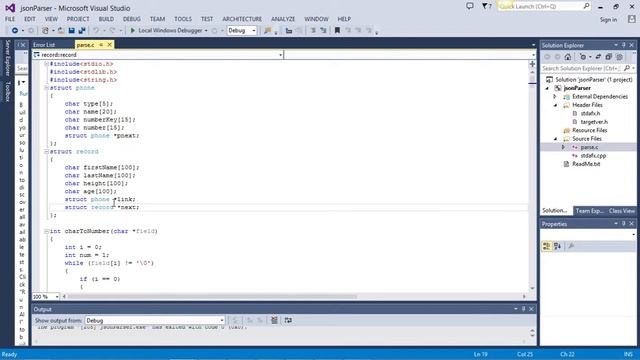Collapse the Source Files folder
Viewport: 640px width, 360px height.
(x=555, y=139)
